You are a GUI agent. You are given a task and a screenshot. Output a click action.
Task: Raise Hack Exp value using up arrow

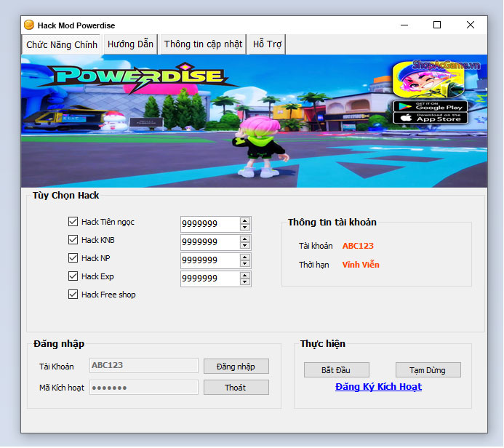coord(245,276)
